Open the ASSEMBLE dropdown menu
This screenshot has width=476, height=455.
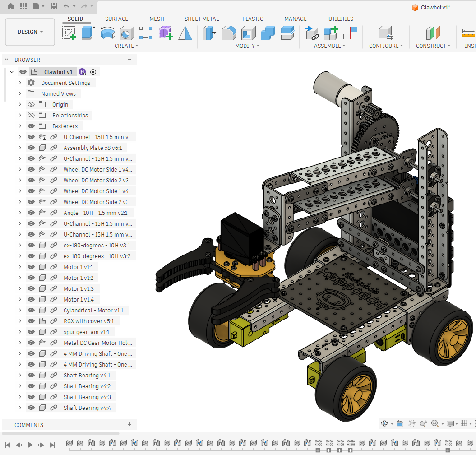click(x=329, y=46)
